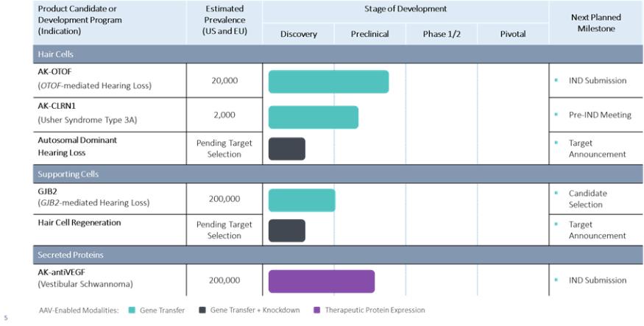Click the purple Therapeutic Protein Expression legend square
The height and width of the screenshot is (326, 644).
tap(317, 310)
